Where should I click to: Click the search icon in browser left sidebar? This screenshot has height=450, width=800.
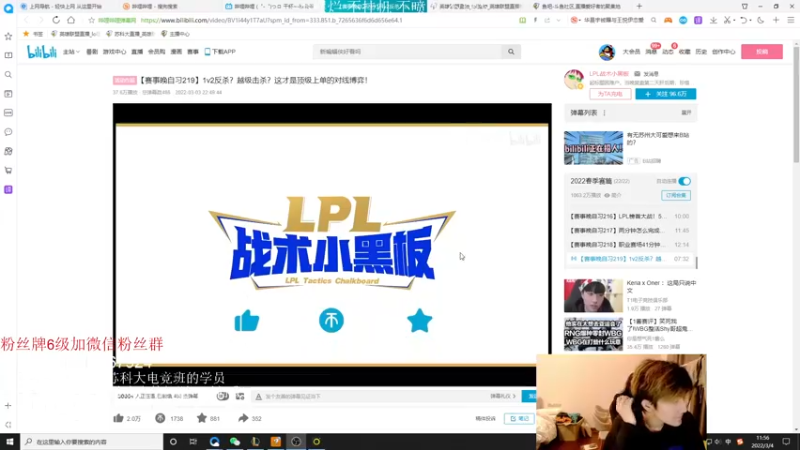click(8, 74)
